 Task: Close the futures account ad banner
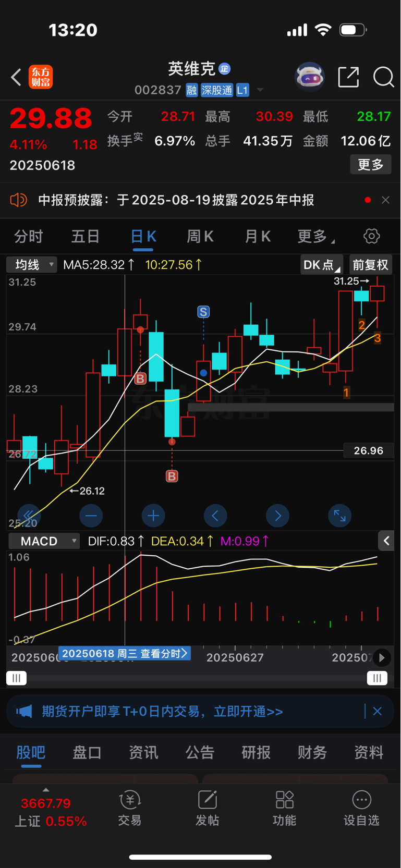[378, 711]
